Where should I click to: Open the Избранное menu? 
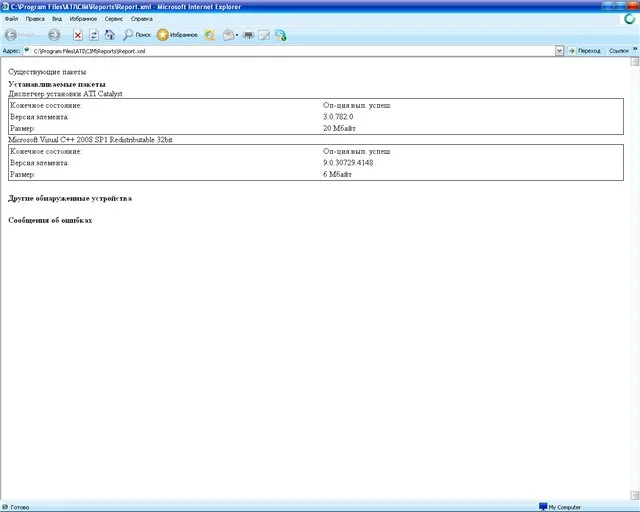[x=83, y=19]
